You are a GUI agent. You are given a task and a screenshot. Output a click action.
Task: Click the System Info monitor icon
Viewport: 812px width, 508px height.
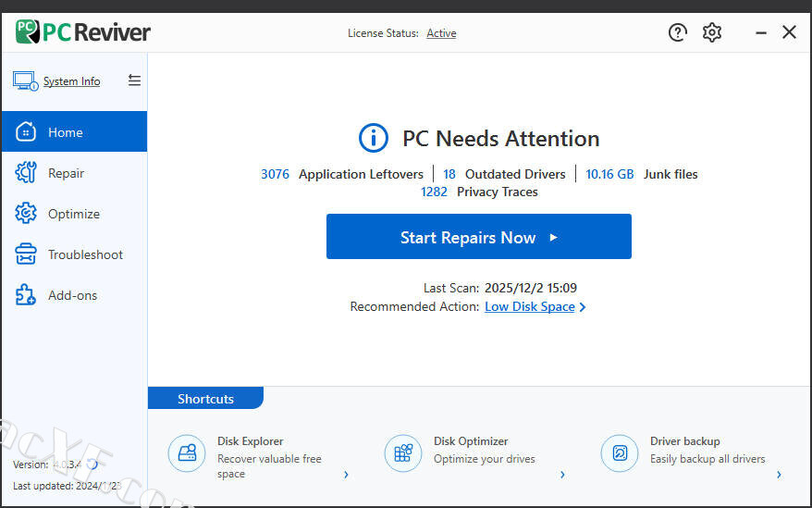24,81
